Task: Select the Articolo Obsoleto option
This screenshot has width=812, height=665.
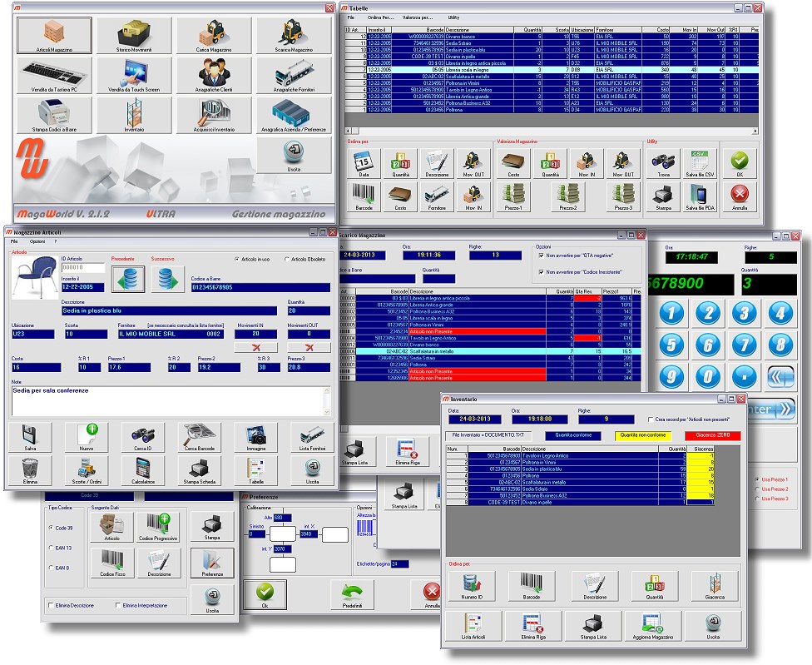Action: tap(288, 259)
